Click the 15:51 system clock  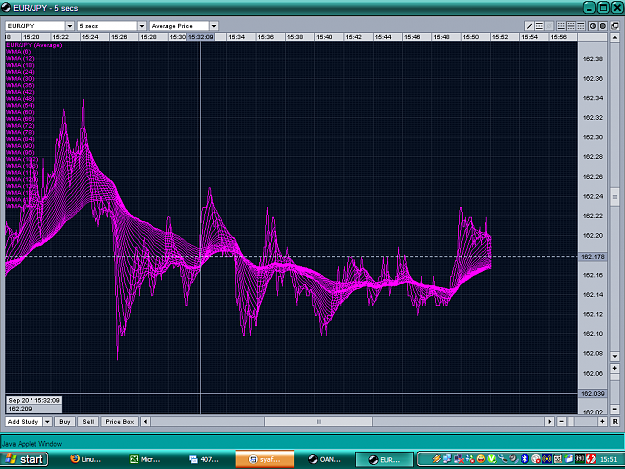609,459
